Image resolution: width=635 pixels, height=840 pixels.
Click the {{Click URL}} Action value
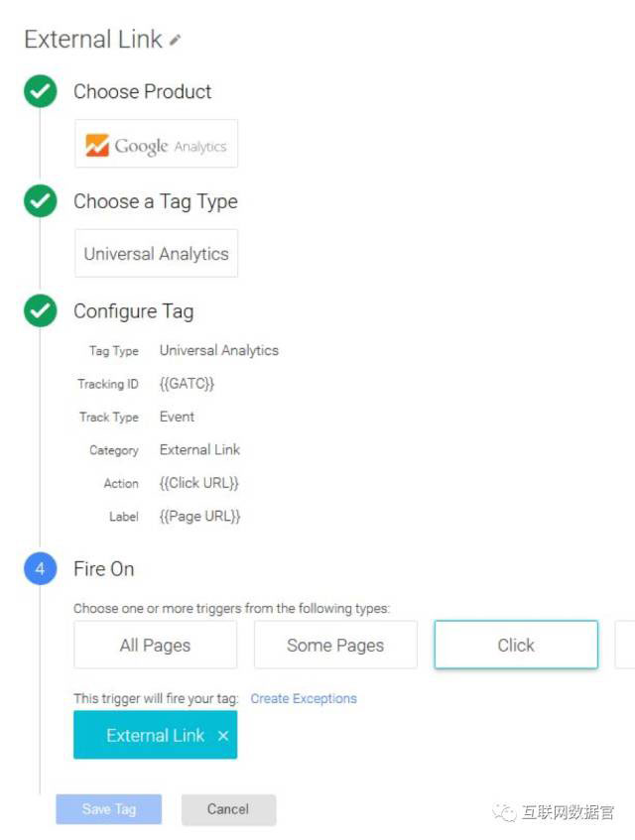[x=199, y=483]
